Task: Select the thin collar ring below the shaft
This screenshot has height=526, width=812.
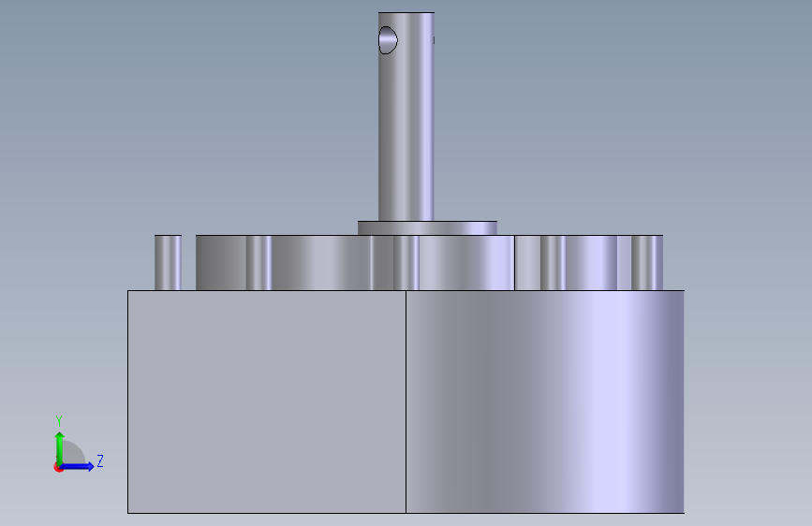Action: coord(427,228)
